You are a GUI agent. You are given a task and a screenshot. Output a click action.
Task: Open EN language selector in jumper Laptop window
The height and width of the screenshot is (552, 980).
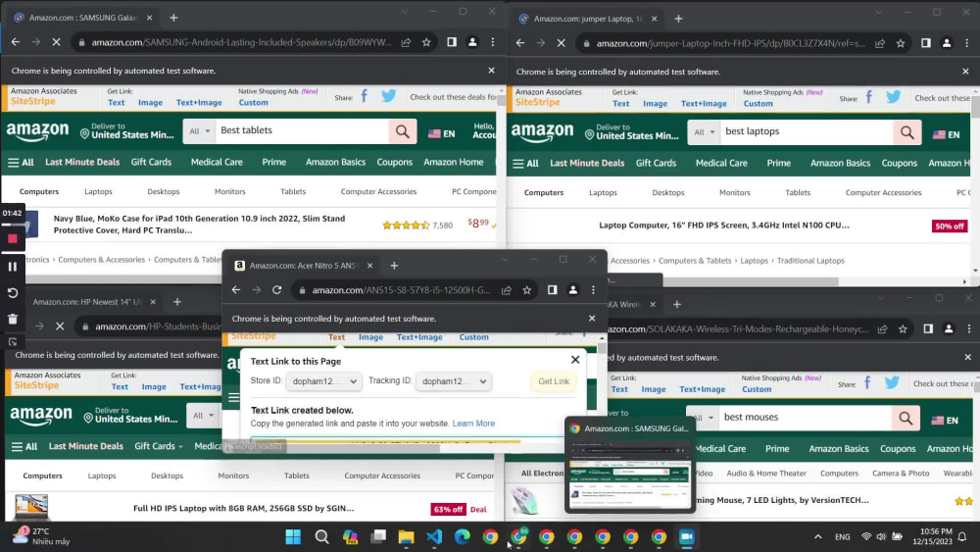click(x=947, y=135)
